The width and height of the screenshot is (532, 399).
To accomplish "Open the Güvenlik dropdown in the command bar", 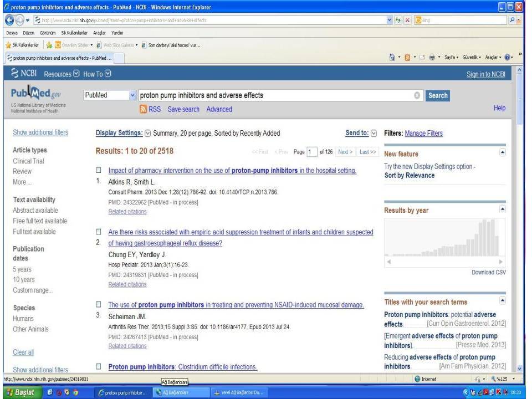I will coord(472,57).
